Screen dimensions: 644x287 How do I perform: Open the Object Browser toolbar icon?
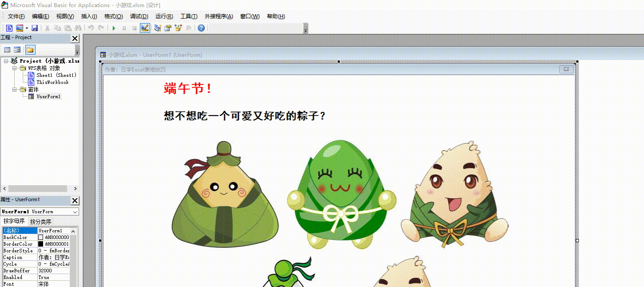click(179, 28)
